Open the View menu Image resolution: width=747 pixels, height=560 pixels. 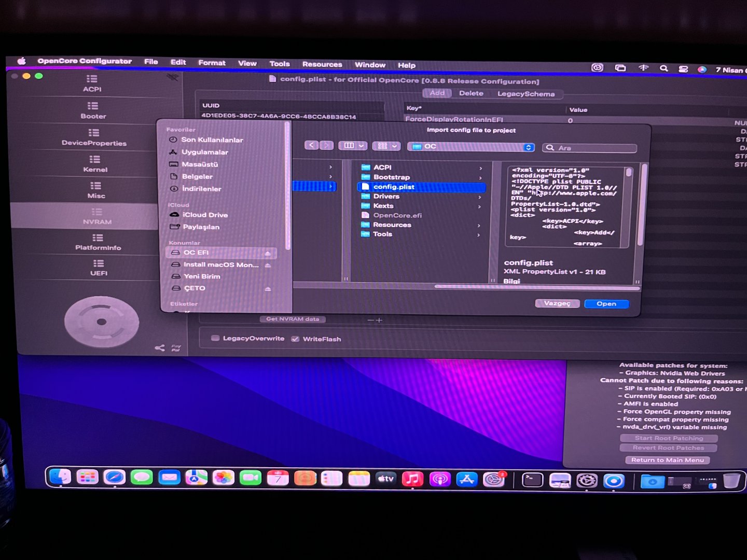click(247, 63)
